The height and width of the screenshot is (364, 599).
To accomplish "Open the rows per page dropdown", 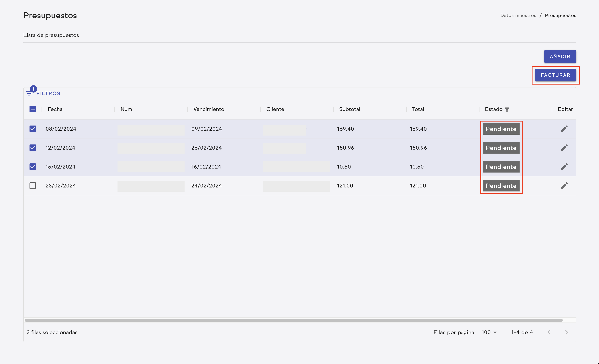I will click(x=489, y=332).
